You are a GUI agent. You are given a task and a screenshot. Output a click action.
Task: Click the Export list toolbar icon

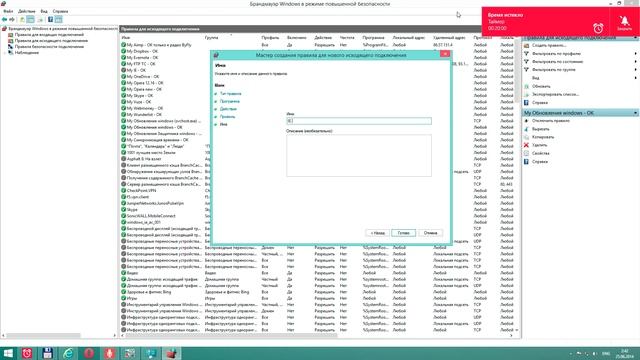point(40,20)
